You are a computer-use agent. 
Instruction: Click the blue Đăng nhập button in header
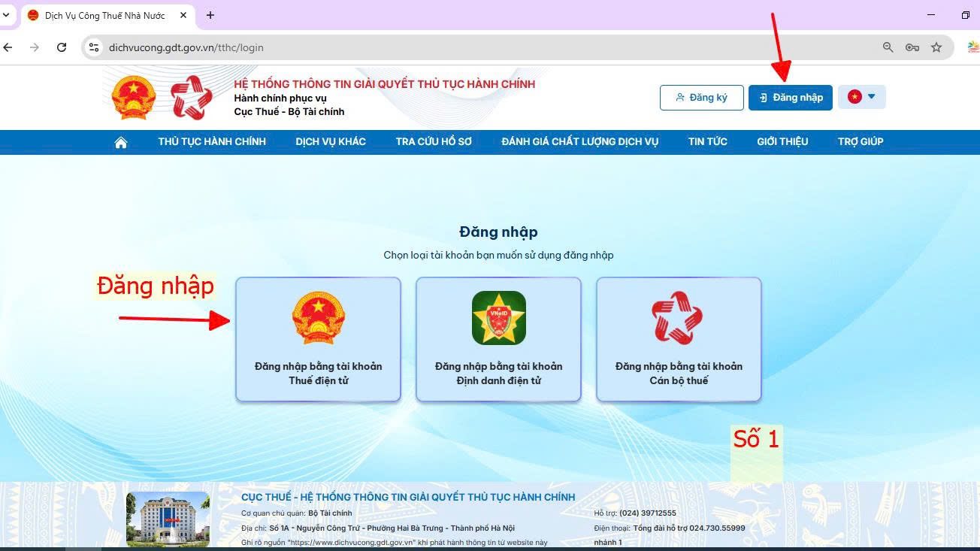point(791,98)
